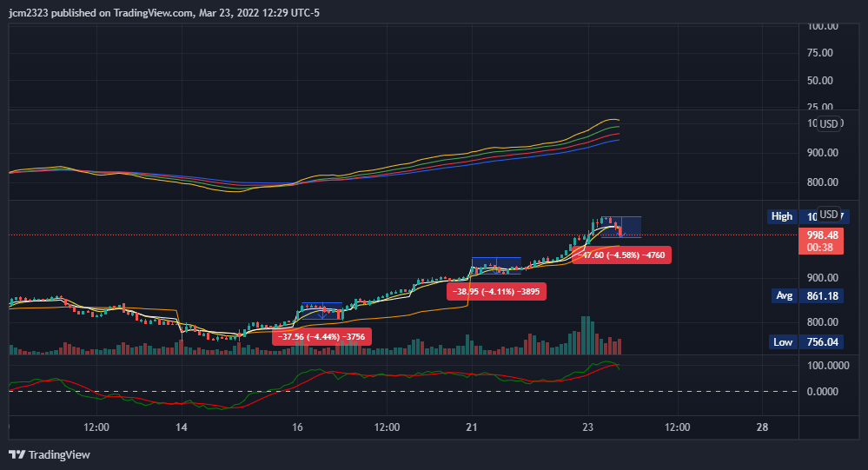Viewport: 868px width, 470px height.
Task: Click the High price label
Action: tap(782, 216)
